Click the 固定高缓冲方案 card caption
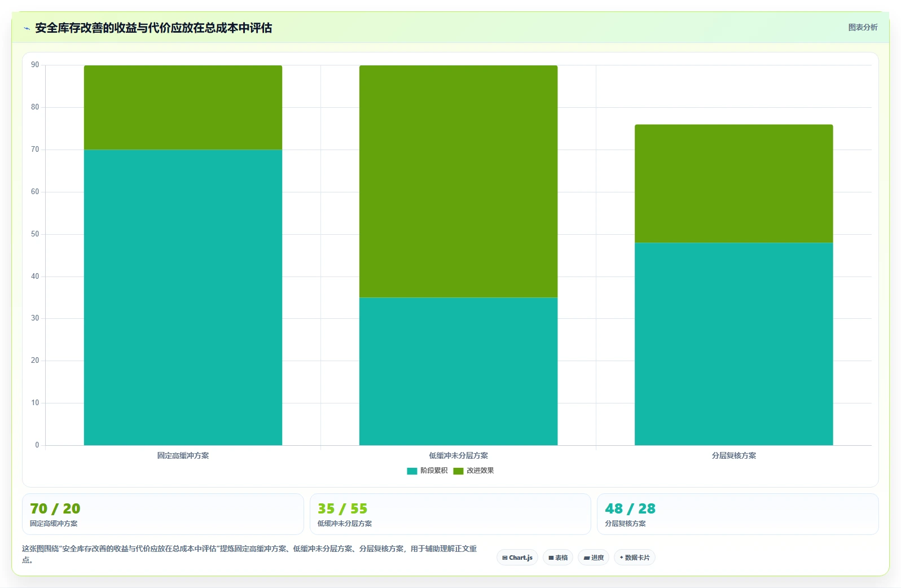 [54, 524]
